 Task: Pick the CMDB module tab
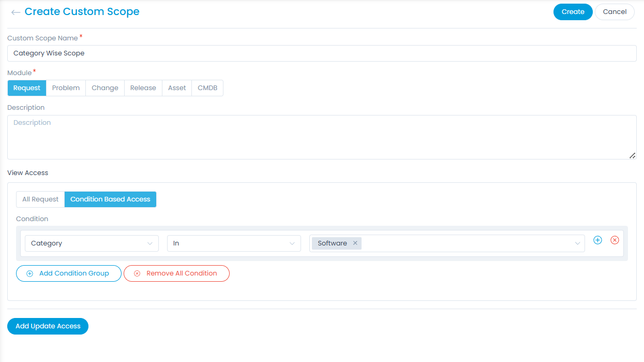coord(207,88)
